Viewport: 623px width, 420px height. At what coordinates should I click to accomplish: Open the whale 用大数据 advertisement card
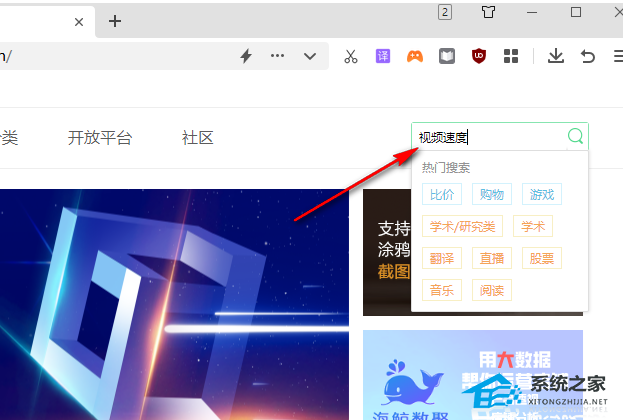(x=473, y=375)
